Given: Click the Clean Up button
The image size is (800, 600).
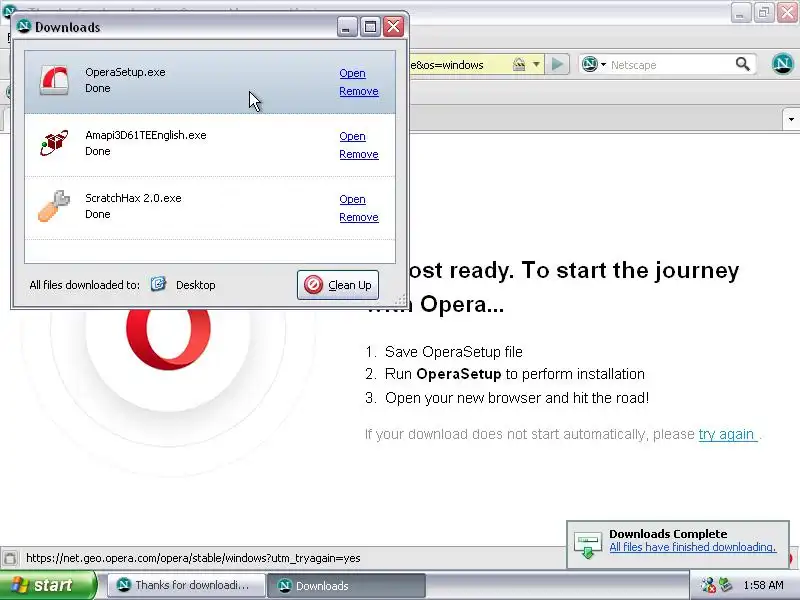Looking at the screenshot, I should (338, 285).
